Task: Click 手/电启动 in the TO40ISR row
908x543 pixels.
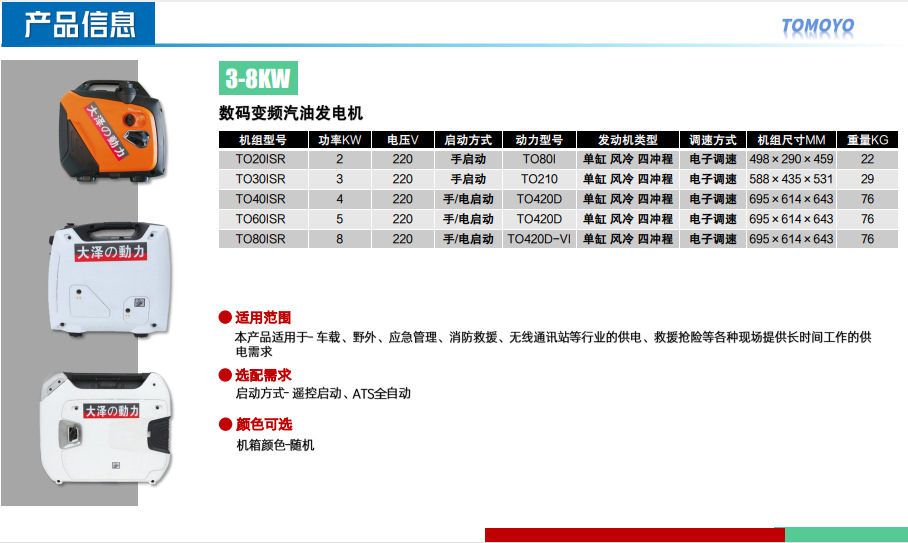Action: pyautogui.click(x=468, y=199)
